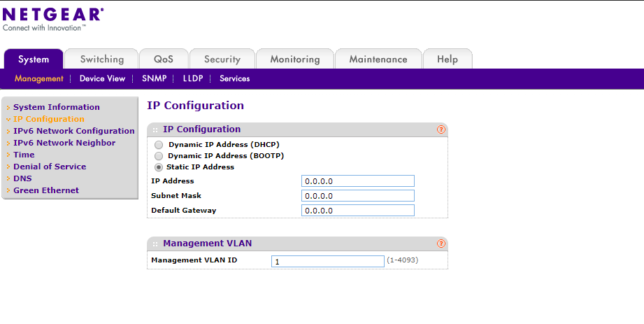Open the Help tab
644x324 pixels.
[448, 59]
